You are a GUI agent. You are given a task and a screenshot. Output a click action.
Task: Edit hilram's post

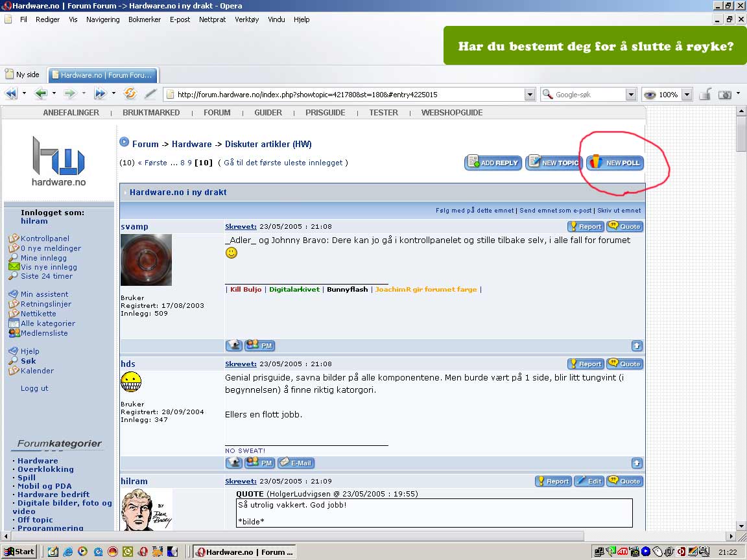coord(589,481)
